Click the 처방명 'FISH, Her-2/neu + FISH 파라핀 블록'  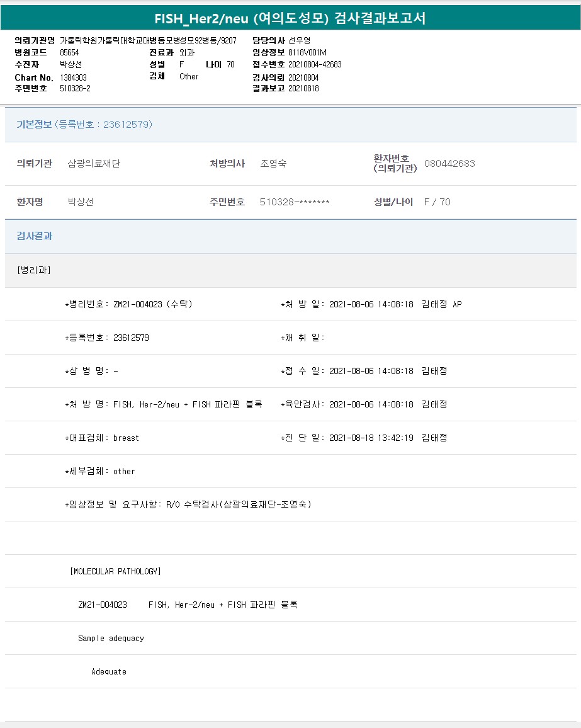point(188,404)
